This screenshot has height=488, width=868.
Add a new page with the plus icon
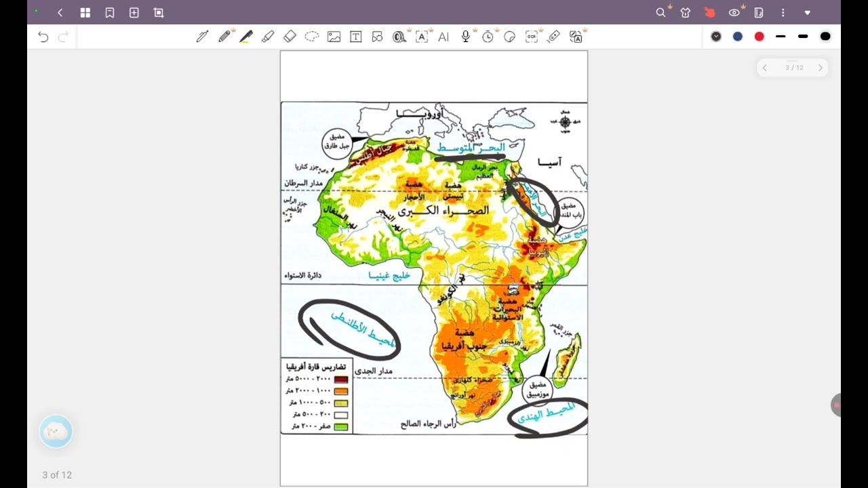pos(134,13)
